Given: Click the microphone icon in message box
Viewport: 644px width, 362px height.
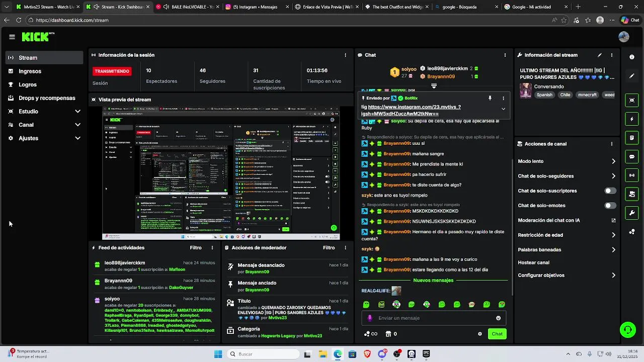Looking at the screenshot, I should coord(370,318).
